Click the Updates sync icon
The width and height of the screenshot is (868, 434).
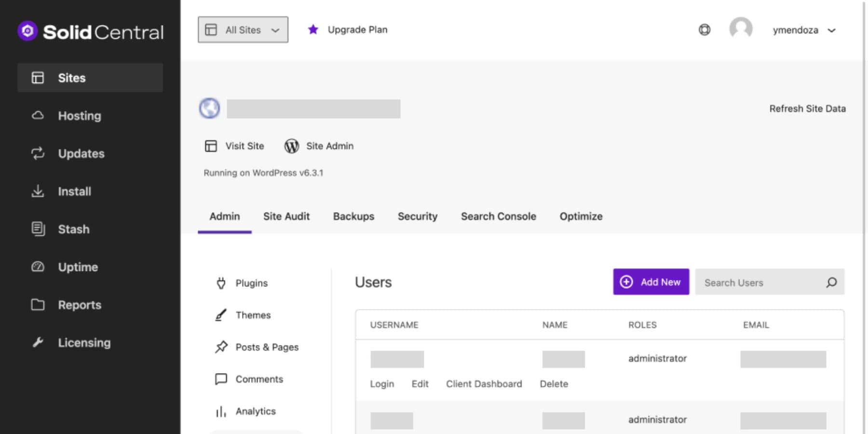[38, 153]
